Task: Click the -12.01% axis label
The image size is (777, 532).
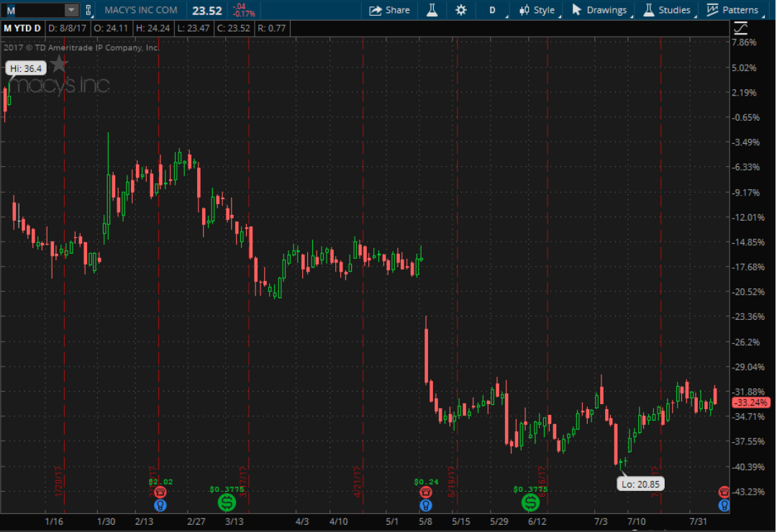Action: [x=748, y=217]
